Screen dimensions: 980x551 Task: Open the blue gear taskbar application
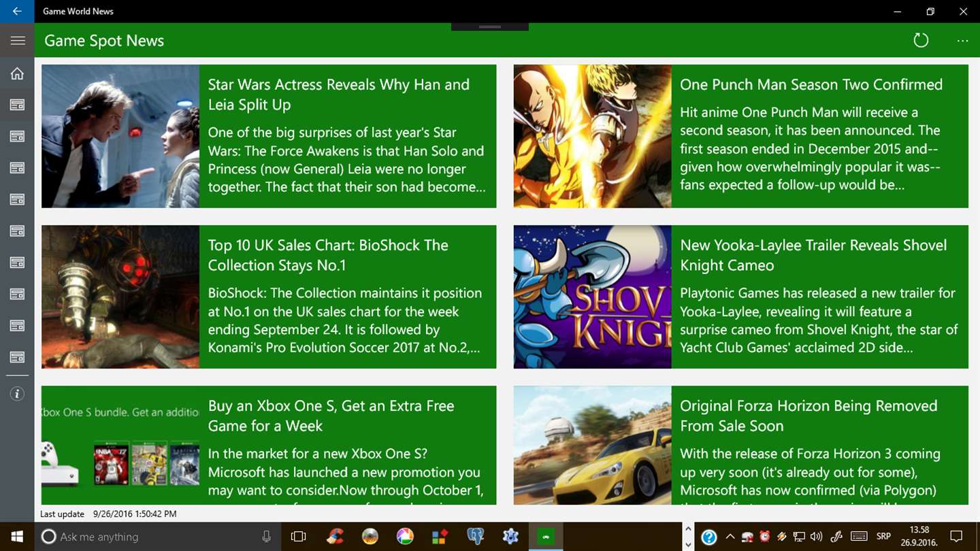[x=511, y=537]
